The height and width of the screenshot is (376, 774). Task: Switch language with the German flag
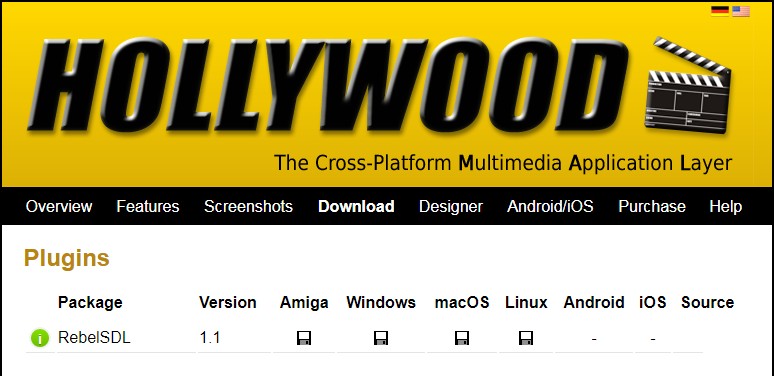point(720,11)
